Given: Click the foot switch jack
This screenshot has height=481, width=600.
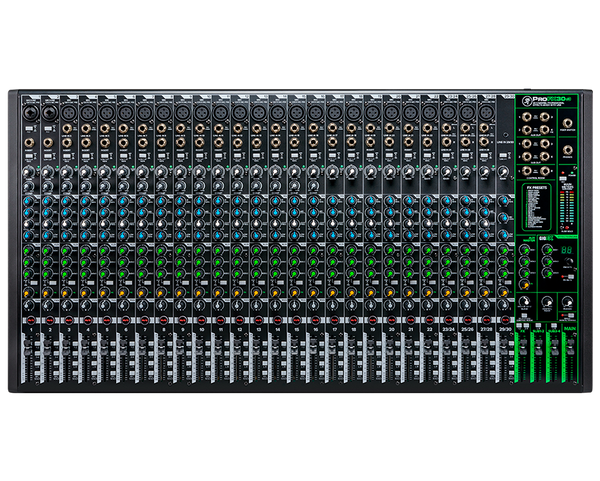Looking at the screenshot, I should (567, 123).
